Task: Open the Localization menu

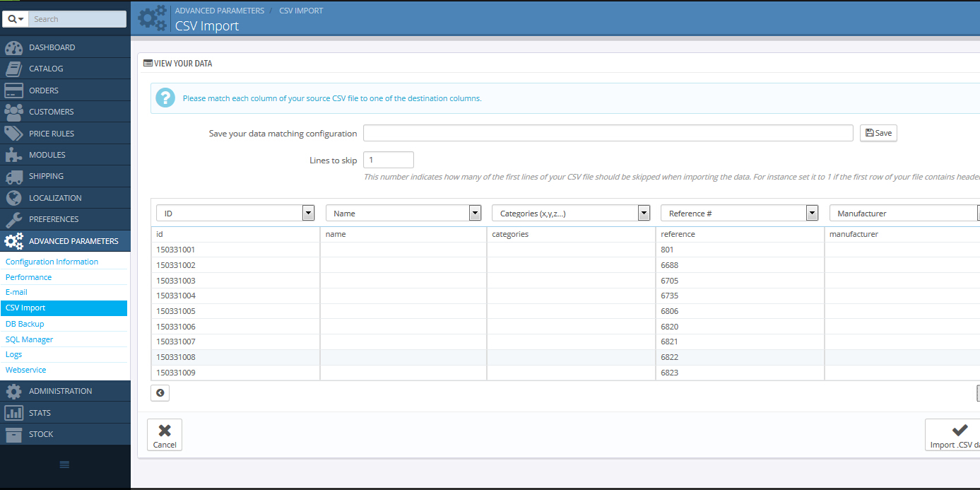Action: [65, 198]
